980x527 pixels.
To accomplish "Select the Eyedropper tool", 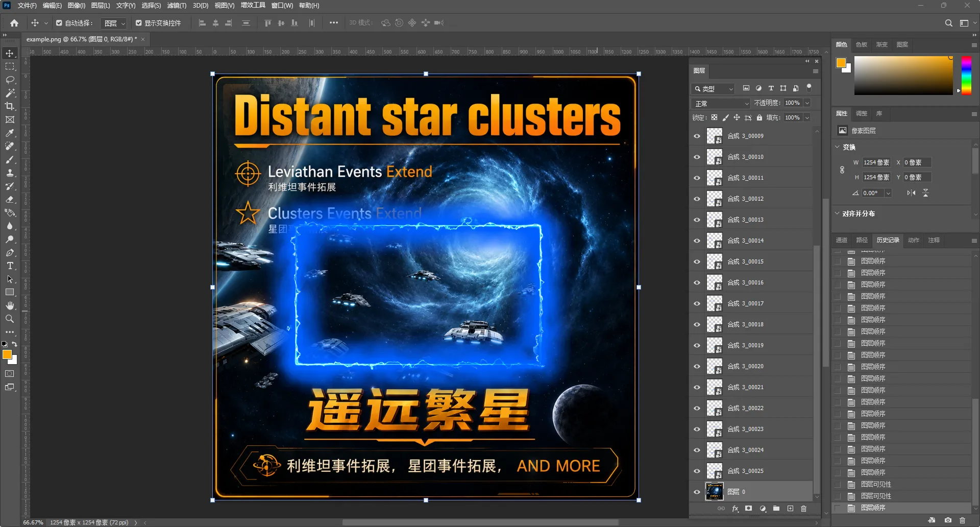I will (x=10, y=133).
